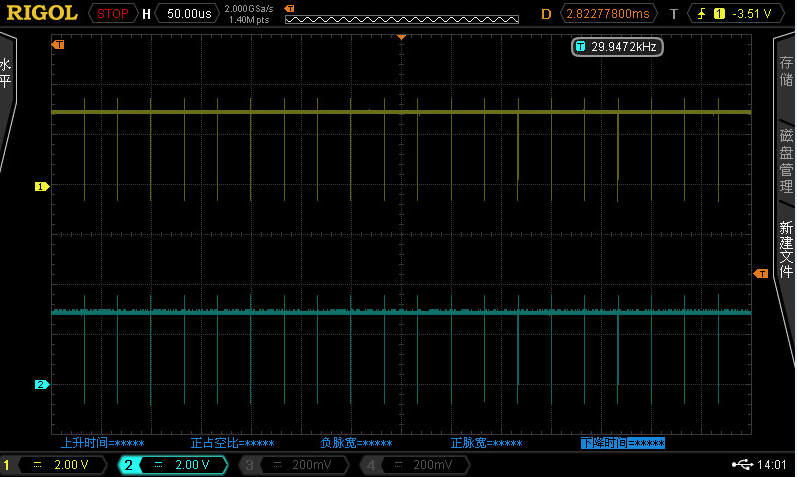Click the STOP run status indicator
This screenshot has height=477, width=797.
click(113, 14)
